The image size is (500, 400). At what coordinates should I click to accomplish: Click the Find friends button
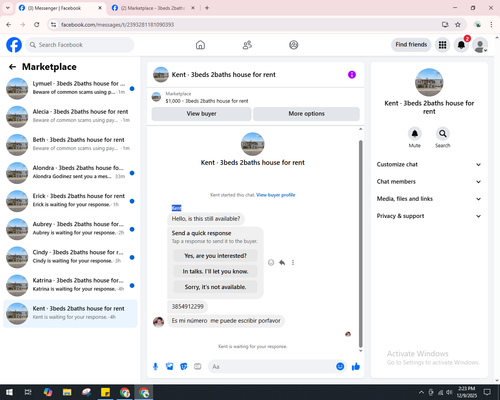click(411, 45)
